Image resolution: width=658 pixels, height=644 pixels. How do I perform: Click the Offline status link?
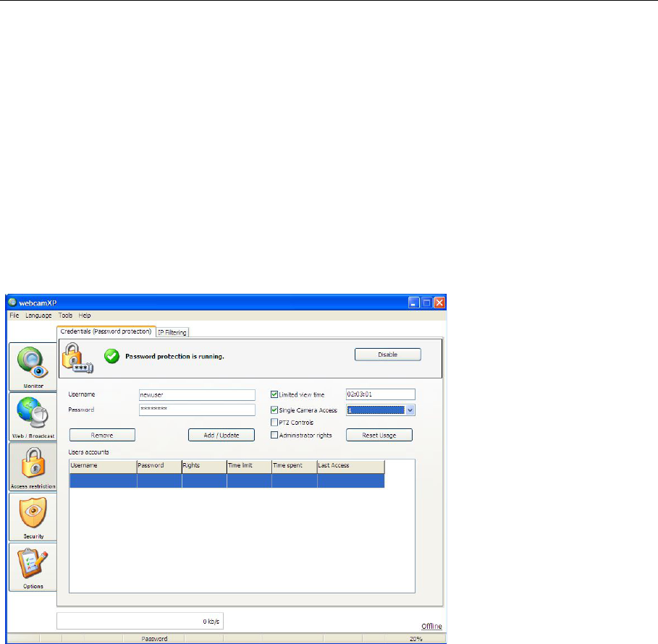coord(431,626)
